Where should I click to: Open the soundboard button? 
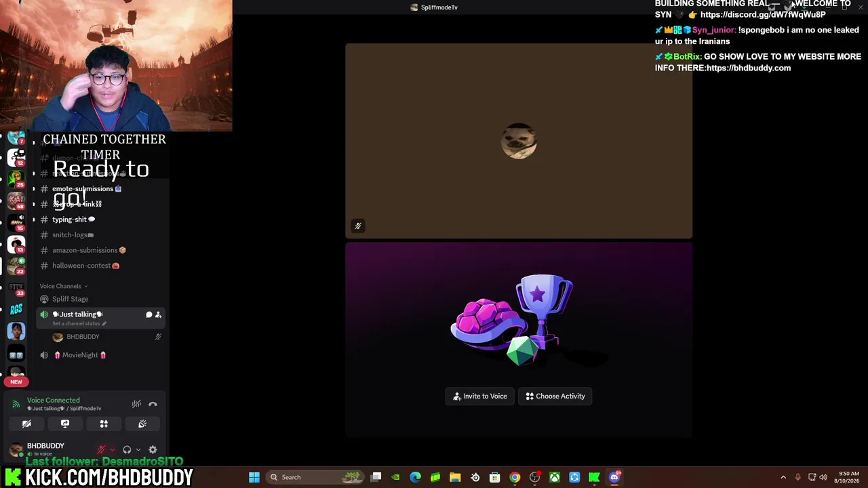(142, 424)
